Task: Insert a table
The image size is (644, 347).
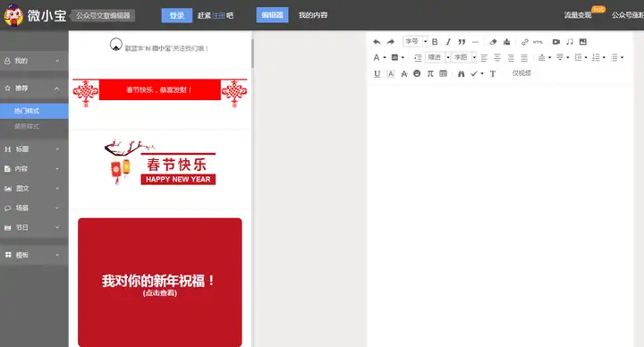Action: click(443, 73)
